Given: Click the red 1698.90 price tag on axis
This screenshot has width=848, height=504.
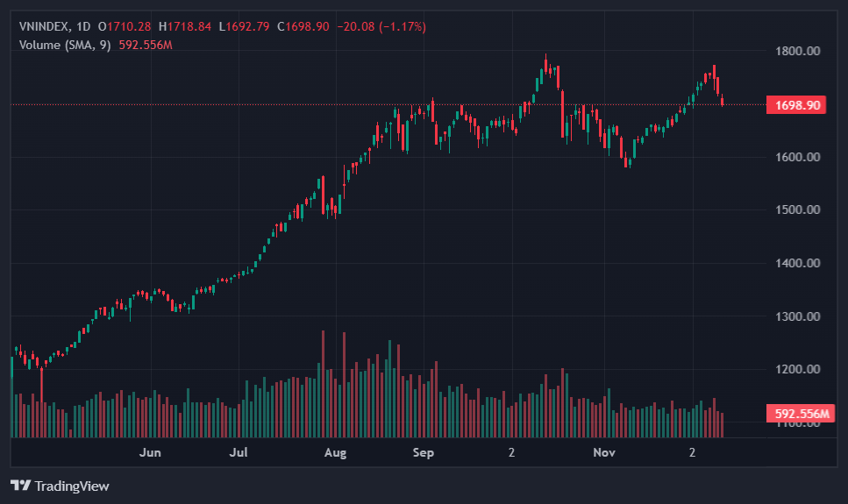Looking at the screenshot, I should 796,105.
